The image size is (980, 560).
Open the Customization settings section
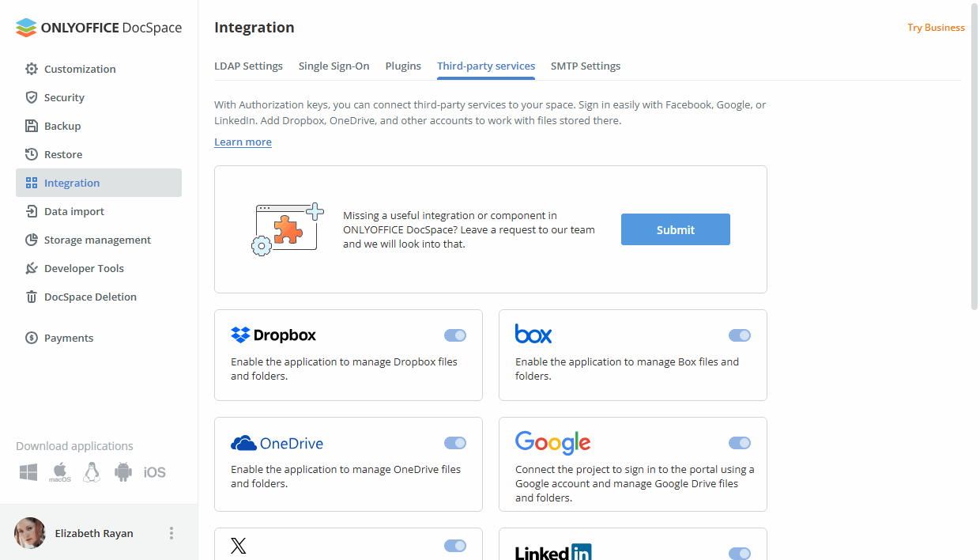pyautogui.click(x=79, y=69)
